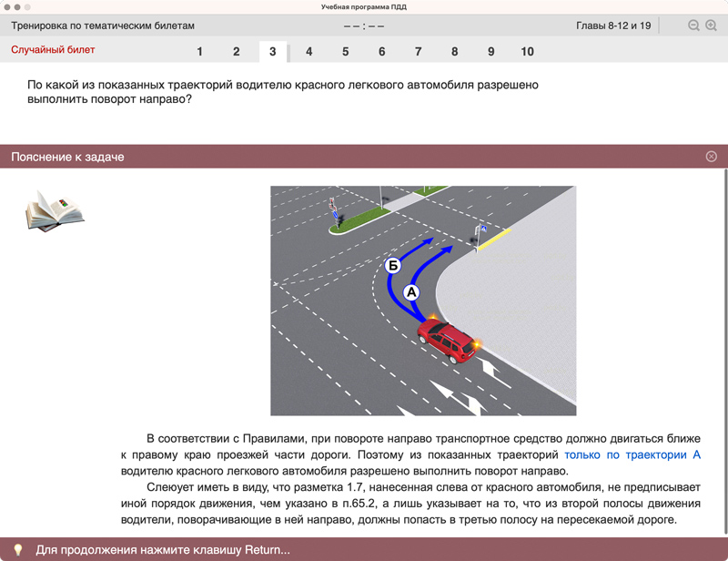Switch to question 8
This screenshot has height=561, width=728.
[455, 52]
